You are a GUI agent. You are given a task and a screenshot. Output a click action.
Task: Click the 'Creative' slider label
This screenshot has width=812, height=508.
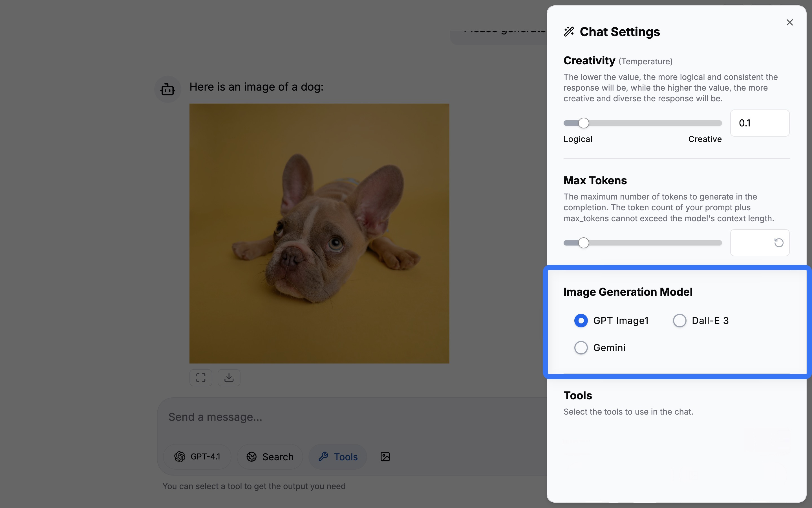pos(705,139)
